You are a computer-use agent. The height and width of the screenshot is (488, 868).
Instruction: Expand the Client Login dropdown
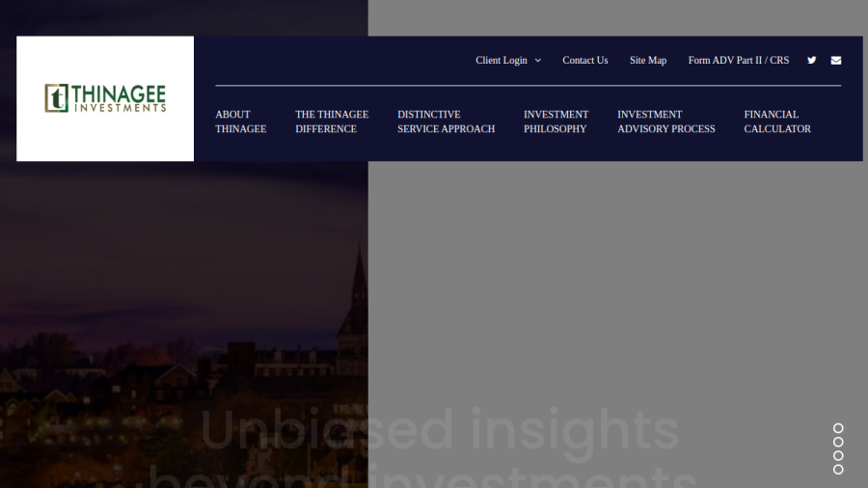click(x=508, y=61)
